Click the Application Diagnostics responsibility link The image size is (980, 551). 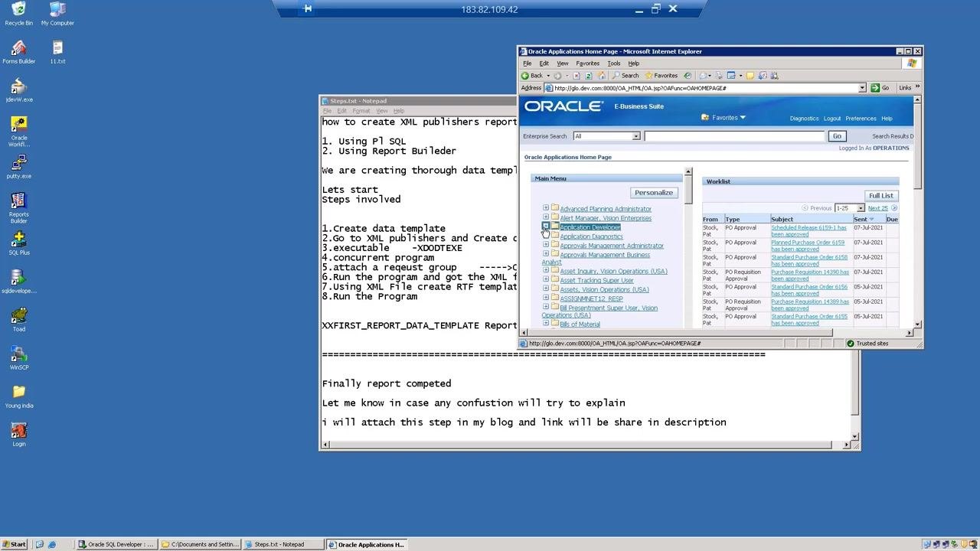[591, 236]
